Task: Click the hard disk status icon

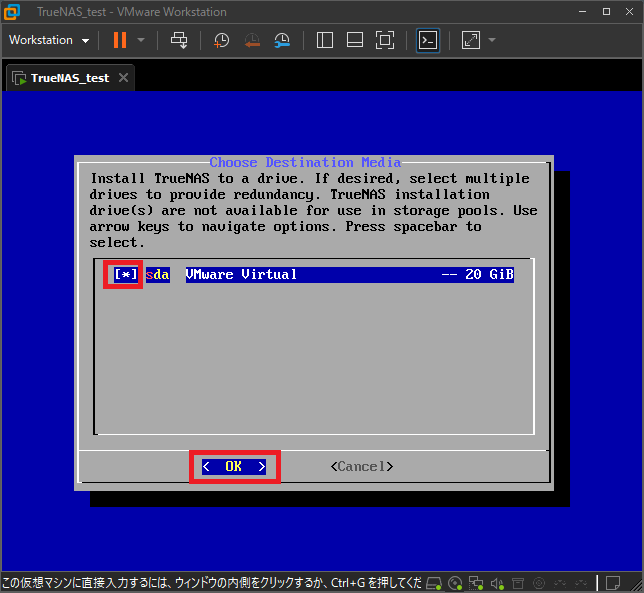Action: click(x=434, y=583)
